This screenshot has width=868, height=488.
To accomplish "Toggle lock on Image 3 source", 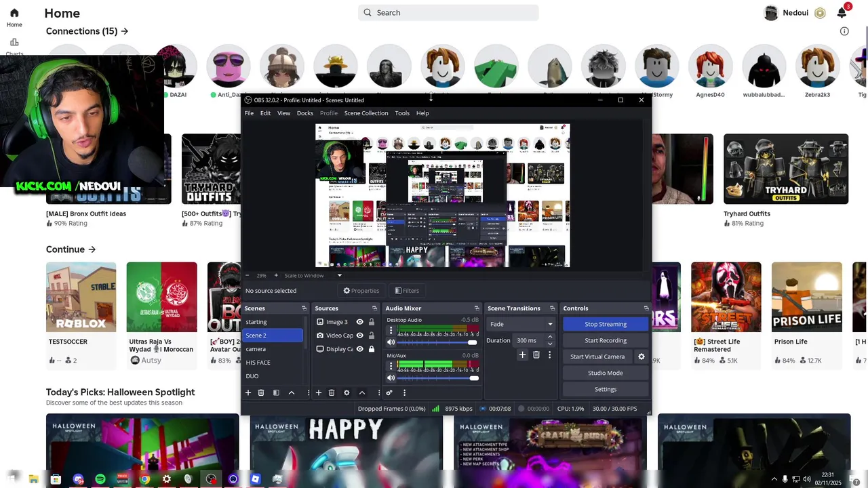I will pyautogui.click(x=372, y=322).
